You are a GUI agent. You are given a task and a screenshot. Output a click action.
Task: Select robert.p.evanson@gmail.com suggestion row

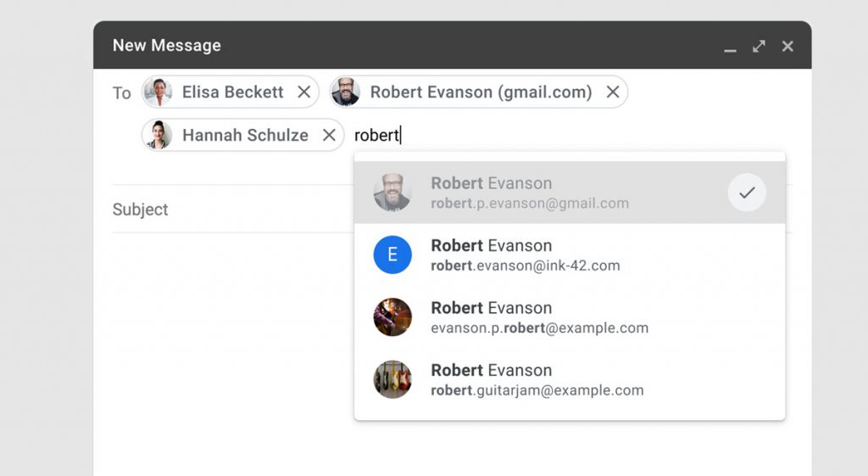click(x=570, y=193)
